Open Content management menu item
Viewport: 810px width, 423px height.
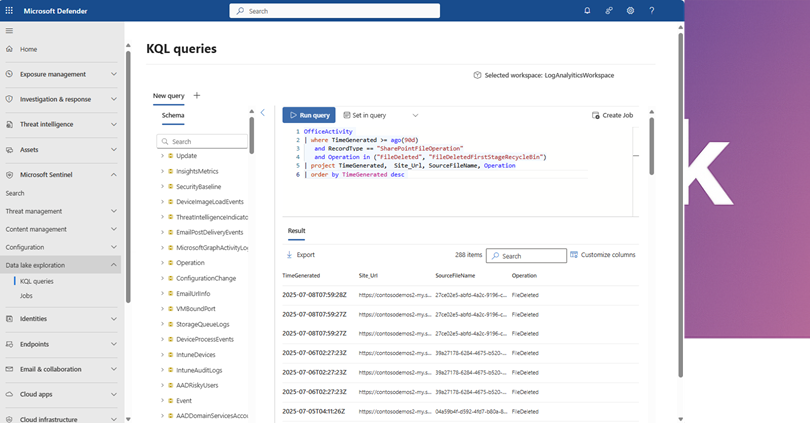point(61,229)
